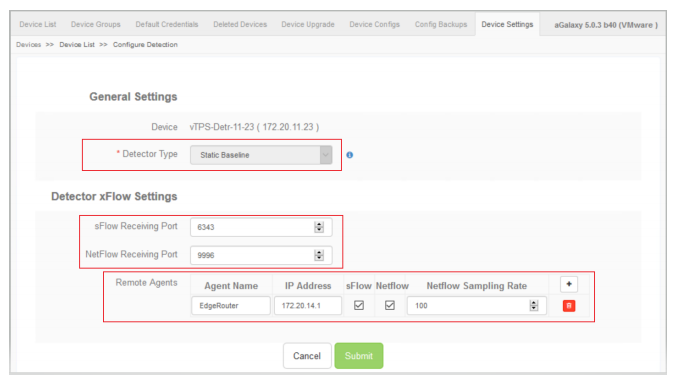Toggle the sFlow checkbox for EdgeRouter

(359, 305)
